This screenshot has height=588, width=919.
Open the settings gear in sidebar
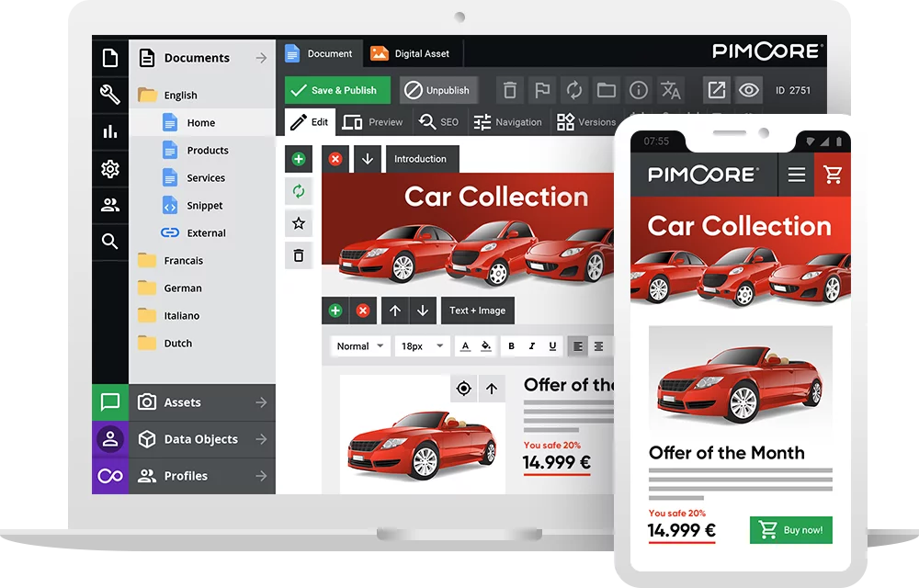point(110,169)
